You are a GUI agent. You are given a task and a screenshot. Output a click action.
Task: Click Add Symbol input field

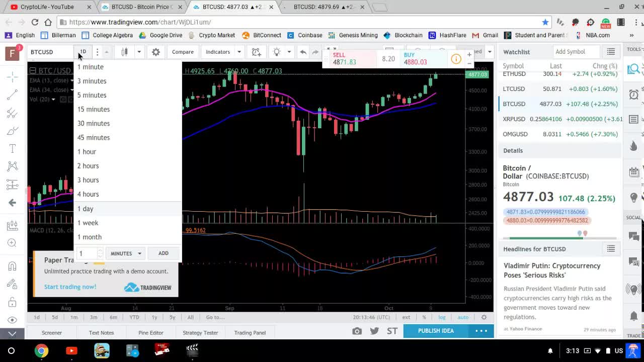click(576, 52)
